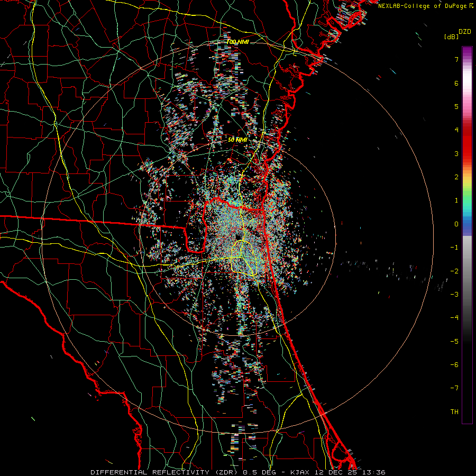Click the -5 tick on the color scale
The height and width of the screenshot is (476, 476).
coord(454,341)
